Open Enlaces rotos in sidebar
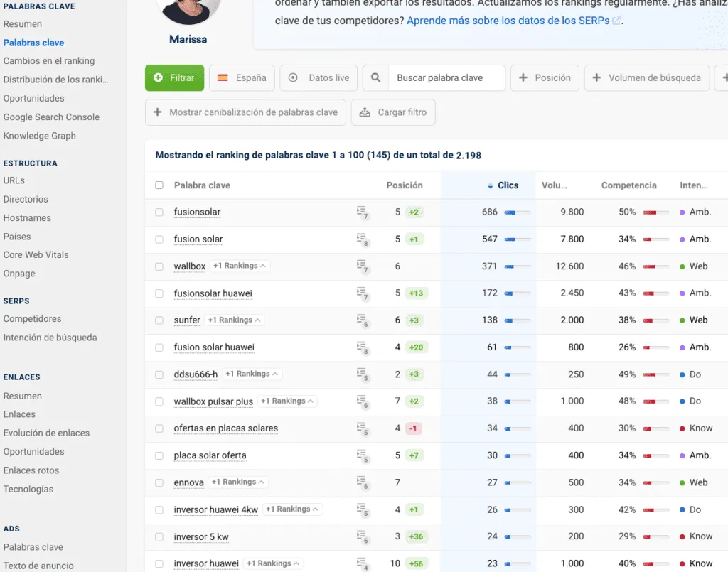 pos(31,470)
